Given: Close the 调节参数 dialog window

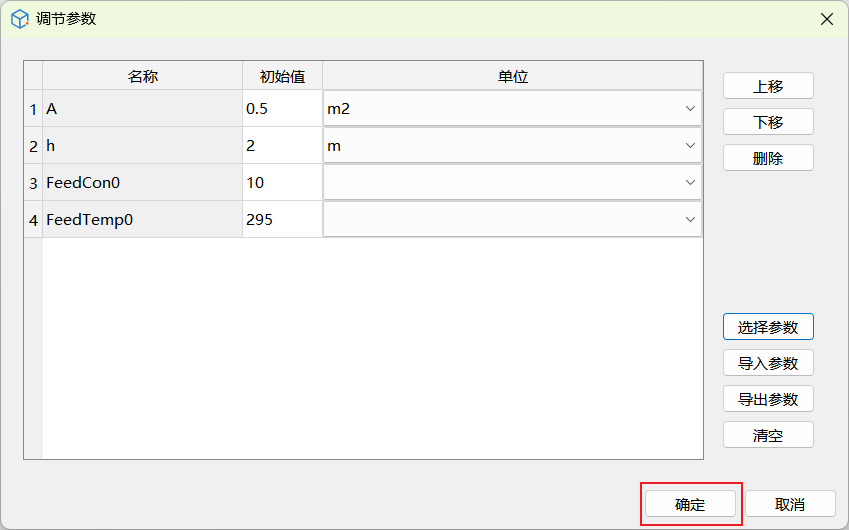Looking at the screenshot, I should click(826, 19).
